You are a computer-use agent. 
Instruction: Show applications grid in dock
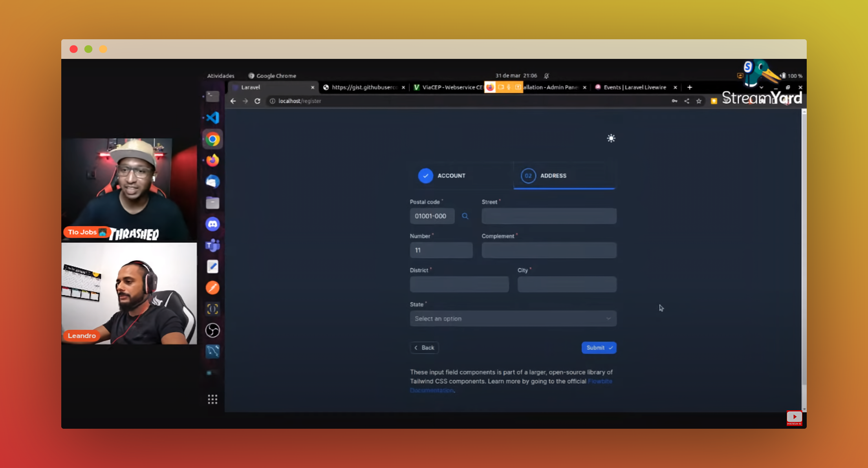click(x=212, y=399)
